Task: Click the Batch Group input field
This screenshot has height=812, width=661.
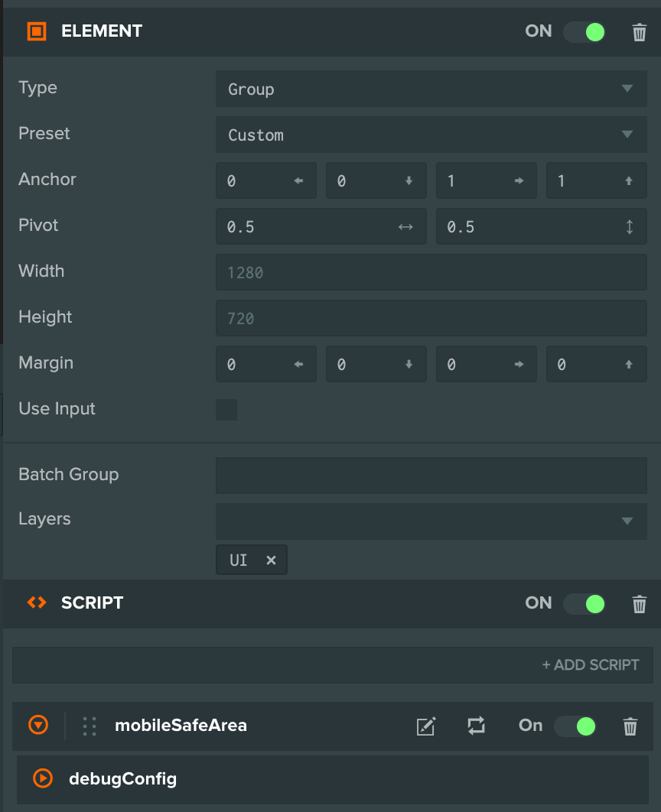Action: pyautogui.click(x=431, y=476)
